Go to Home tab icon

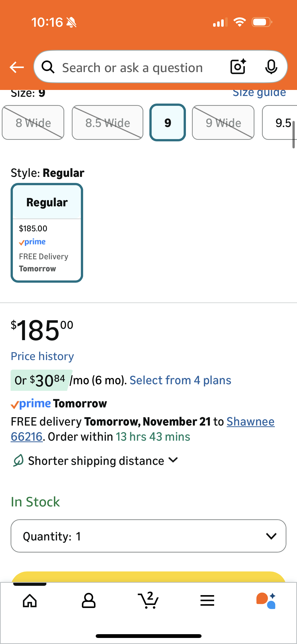30,600
